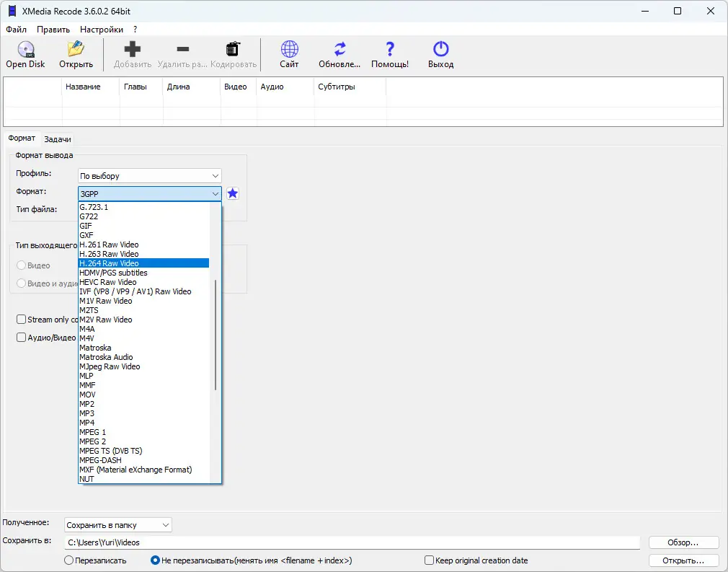Select MP3 in format list

(144, 413)
